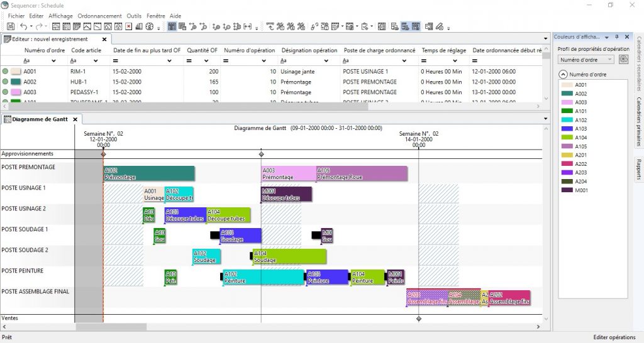Open the Undo history dropdown arrow
Viewport: 644px width, 343px height.
tap(31, 26)
